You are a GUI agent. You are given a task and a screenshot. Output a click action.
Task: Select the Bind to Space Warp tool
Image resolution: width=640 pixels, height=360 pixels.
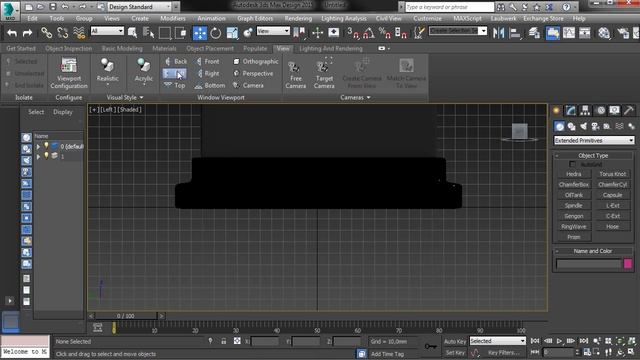79,33
